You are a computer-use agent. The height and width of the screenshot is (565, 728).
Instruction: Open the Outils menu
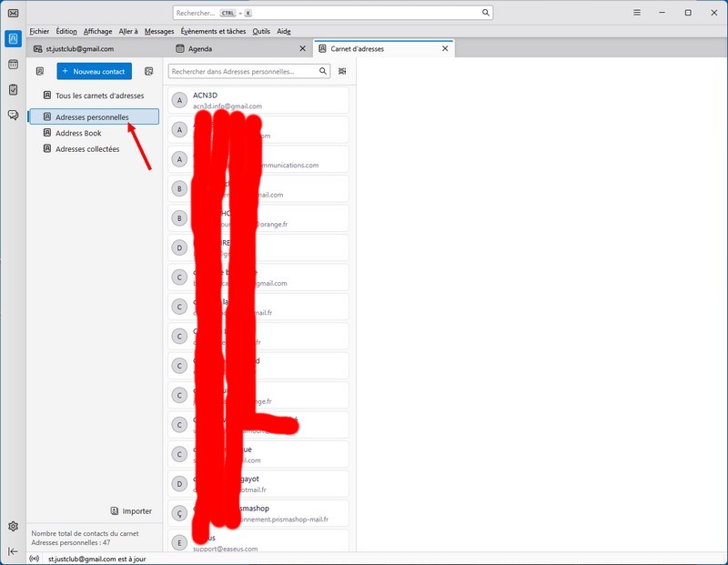261,31
